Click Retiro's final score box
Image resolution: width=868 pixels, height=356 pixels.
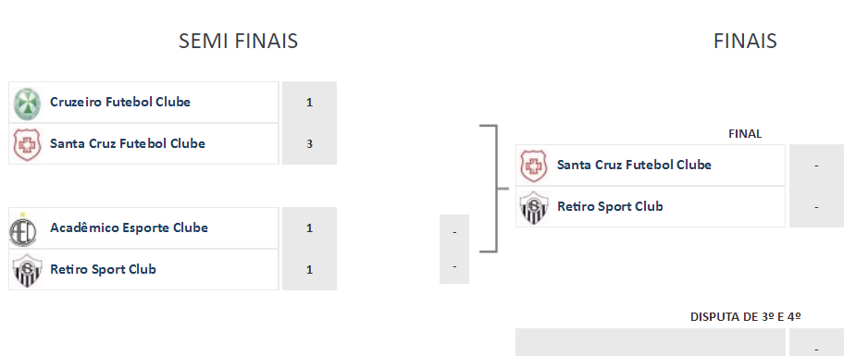[x=816, y=207]
